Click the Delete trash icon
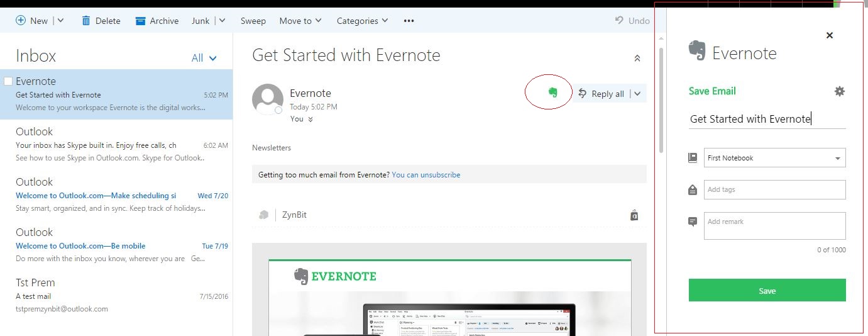This screenshot has width=868, height=336. (x=86, y=21)
